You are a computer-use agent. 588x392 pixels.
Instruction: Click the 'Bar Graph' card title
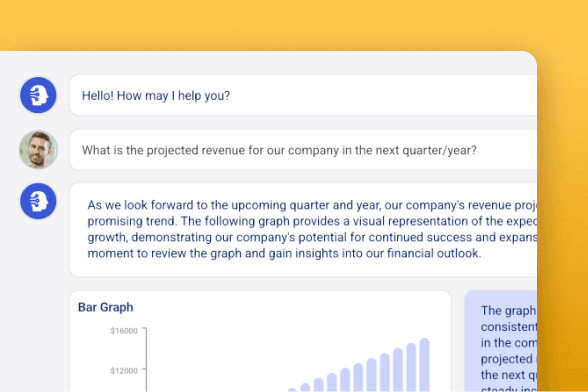pos(106,307)
